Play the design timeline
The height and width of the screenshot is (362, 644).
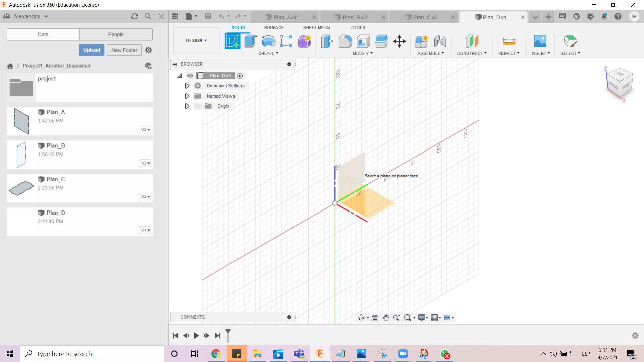[x=196, y=335]
